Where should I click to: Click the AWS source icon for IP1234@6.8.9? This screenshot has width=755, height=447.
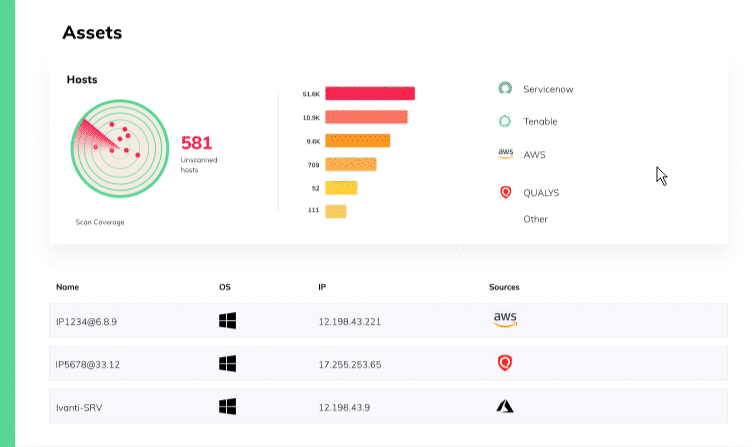coord(505,320)
